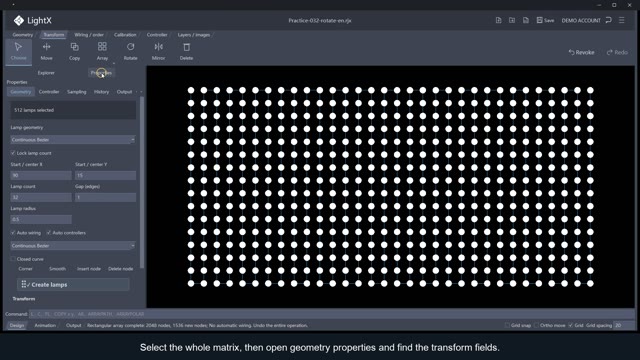Select the History properties subtab

click(102, 92)
